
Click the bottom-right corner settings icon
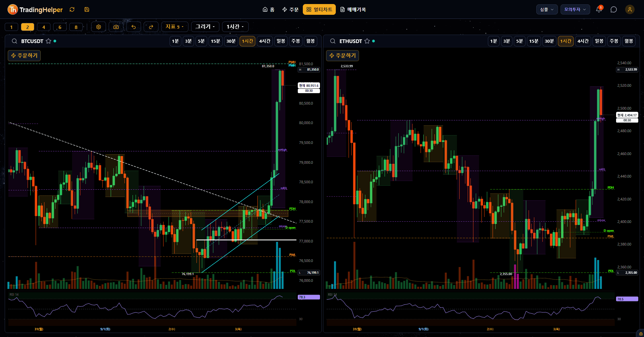point(641,334)
